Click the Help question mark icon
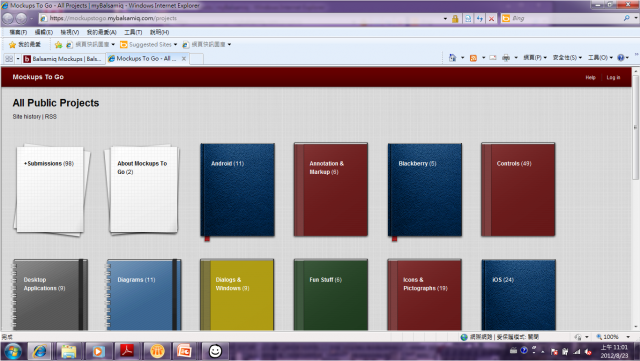 coord(621,58)
